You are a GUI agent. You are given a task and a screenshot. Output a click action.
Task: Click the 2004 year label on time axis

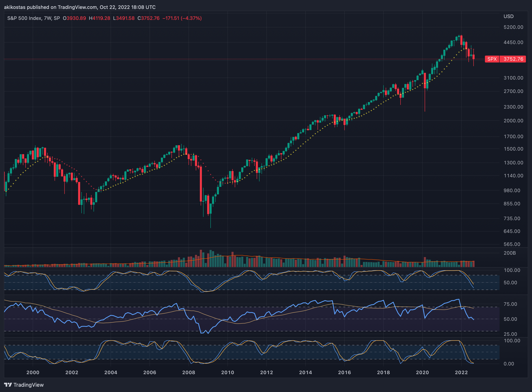pyautogui.click(x=111, y=372)
